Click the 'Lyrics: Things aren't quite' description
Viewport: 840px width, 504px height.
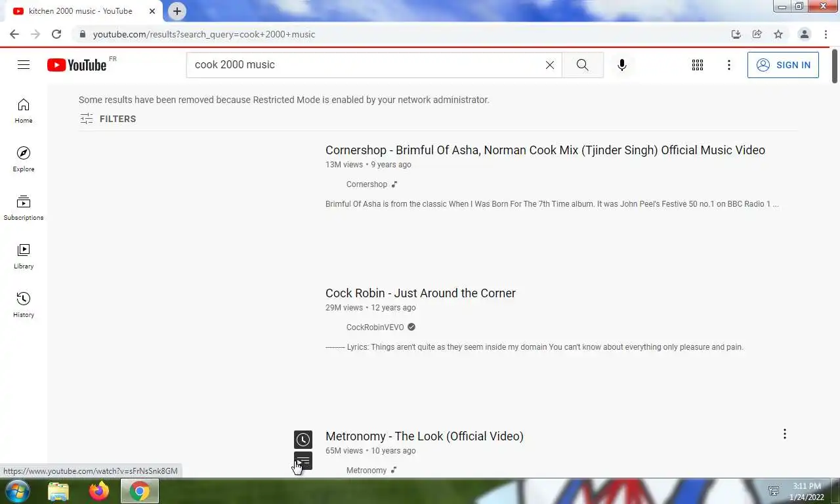(534, 347)
